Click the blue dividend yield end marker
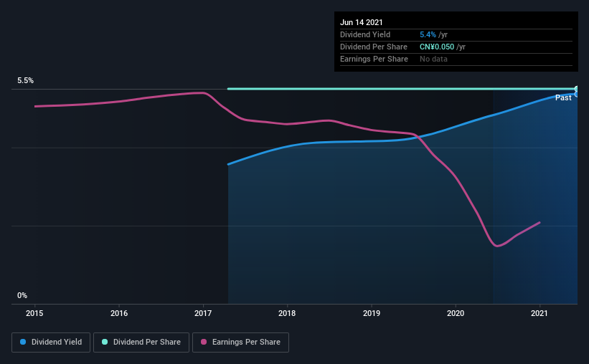589x364 pixels. [x=577, y=94]
